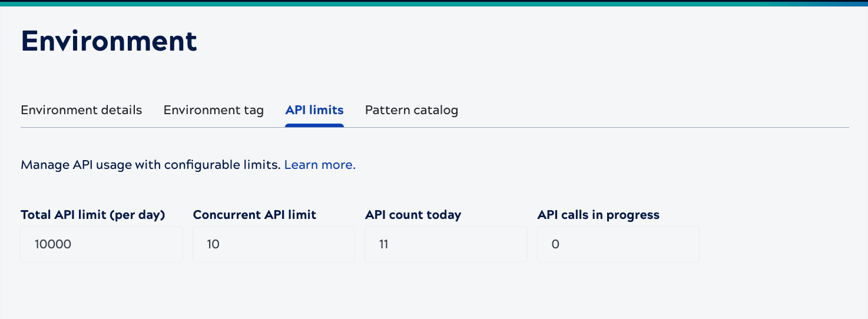Screen dimensions: 868x319
Task: Click the divider line below the tabs
Action: point(589,127)
